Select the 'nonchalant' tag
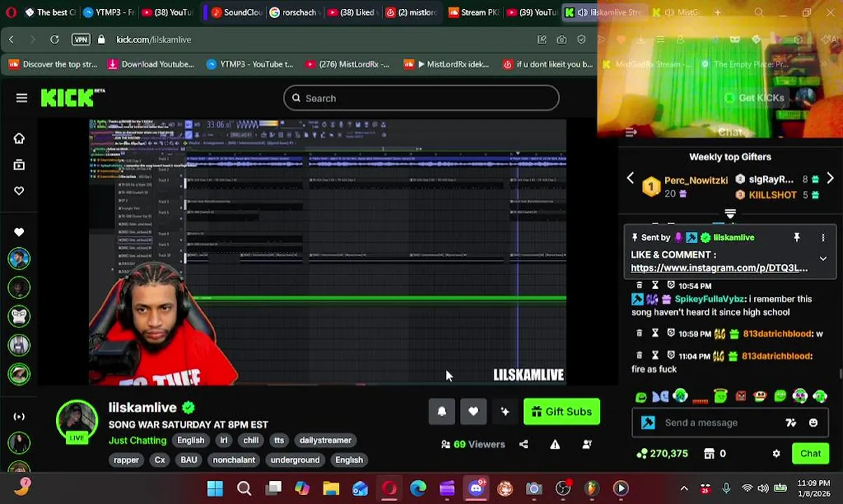 (x=234, y=460)
